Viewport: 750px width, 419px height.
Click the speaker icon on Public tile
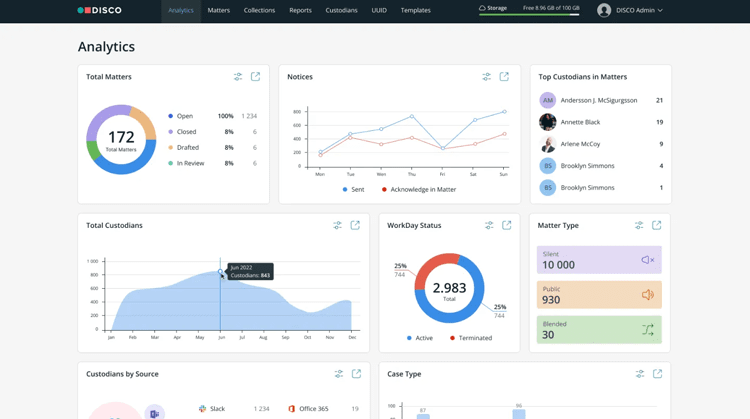(647, 295)
